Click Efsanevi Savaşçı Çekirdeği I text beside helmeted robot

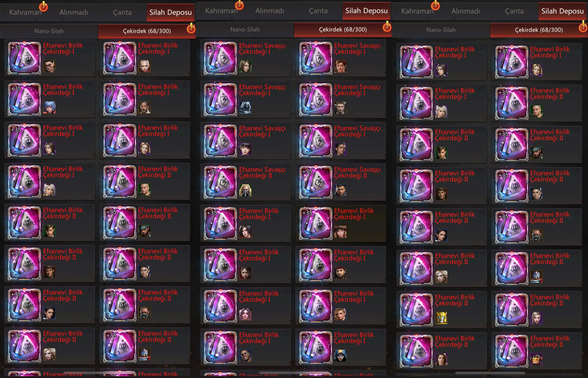coord(262,90)
